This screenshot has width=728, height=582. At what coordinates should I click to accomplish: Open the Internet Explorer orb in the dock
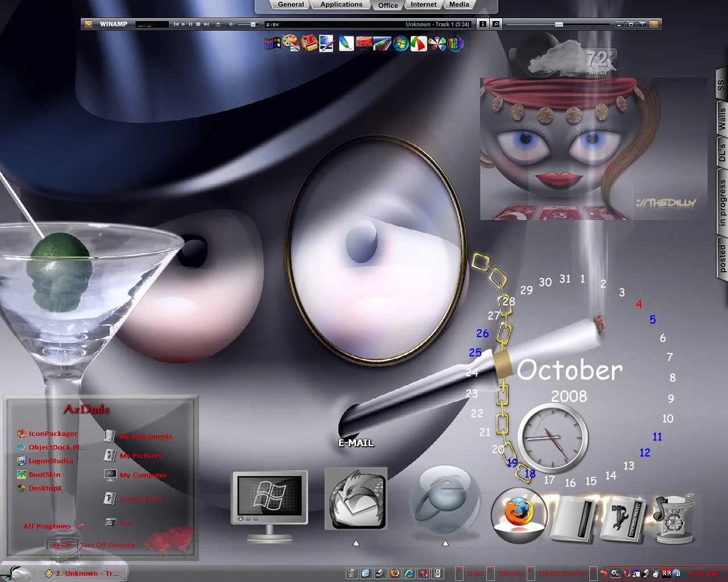(x=445, y=500)
